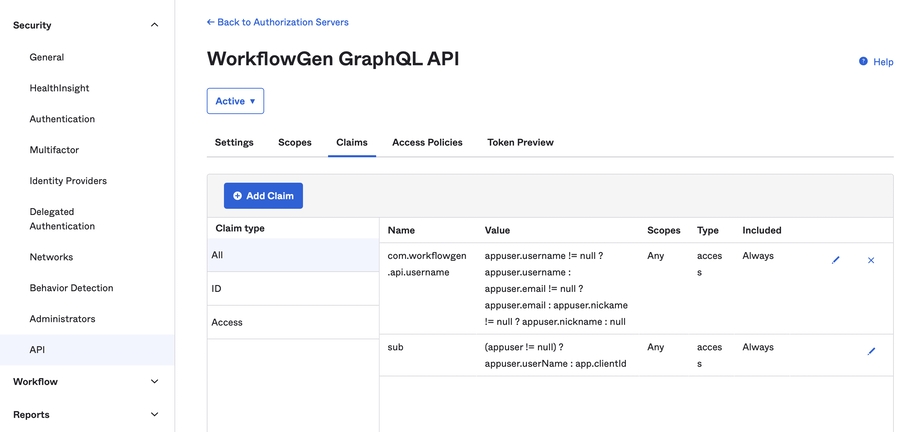Click the Add Claim button

[263, 196]
